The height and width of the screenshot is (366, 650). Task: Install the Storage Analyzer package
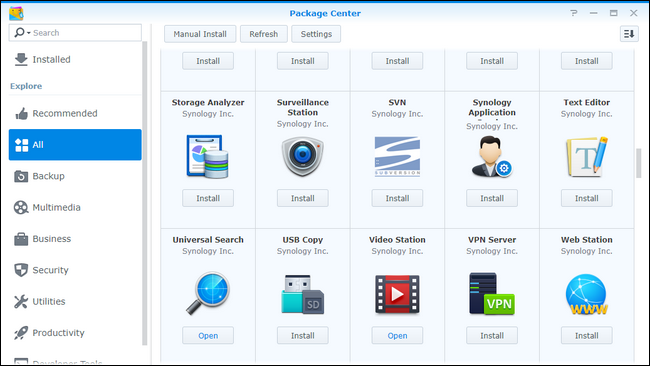[208, 198]
